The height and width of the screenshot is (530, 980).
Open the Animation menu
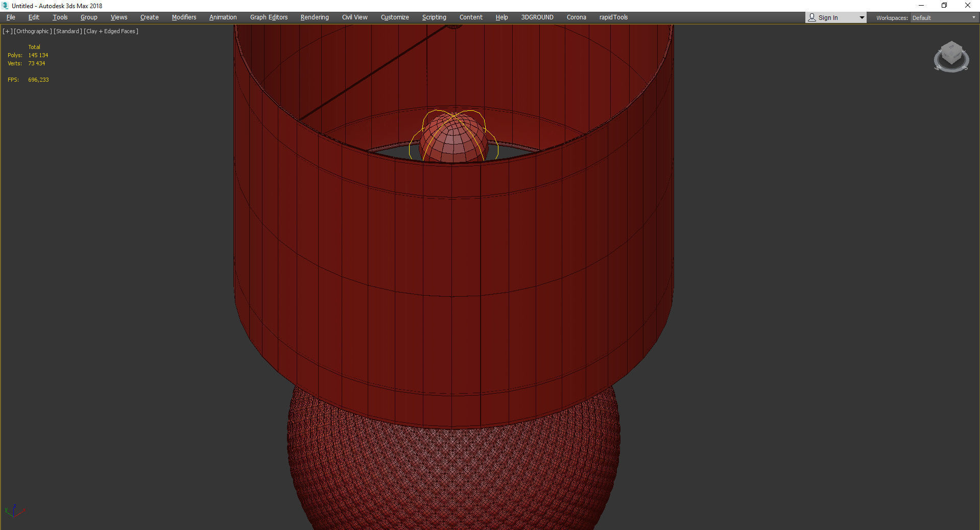point(223,17)
